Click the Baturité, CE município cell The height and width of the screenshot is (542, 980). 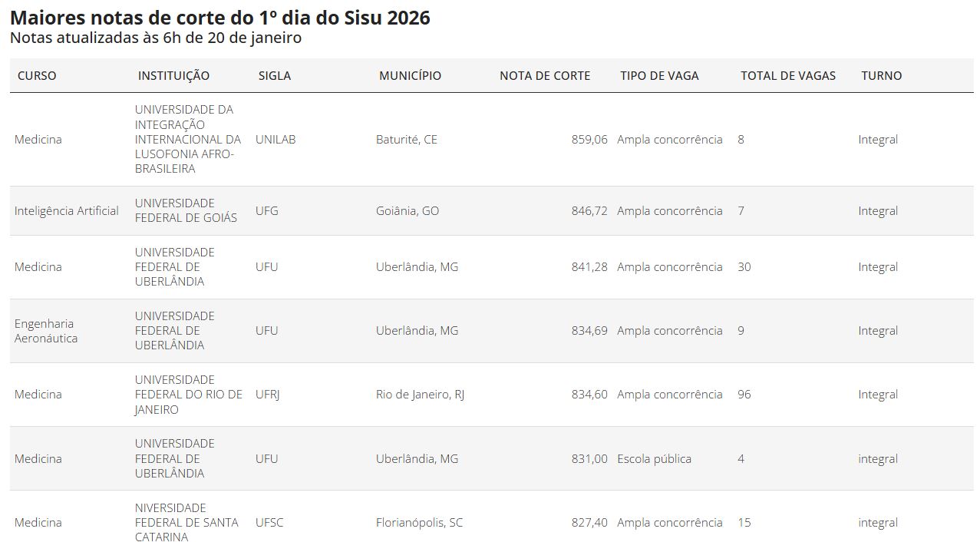click(407, 140)
